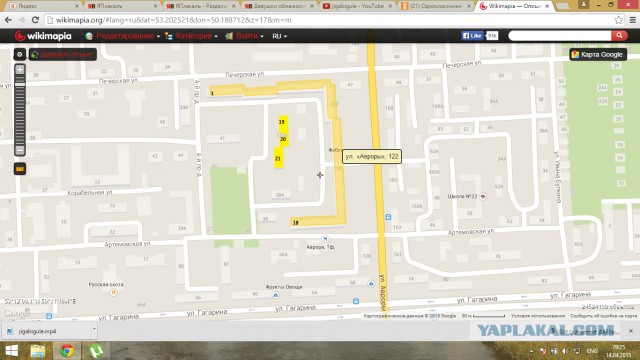Image resolution: width=640 pixels, height=360 pixels.
Task: Click the Facebook Like button
Action: pyautogui.click(x=472, y=36)
